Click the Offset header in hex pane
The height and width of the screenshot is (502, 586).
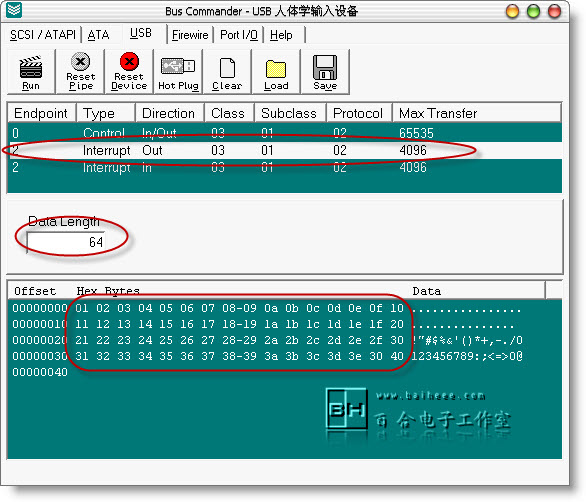click(x=35, y=291)
